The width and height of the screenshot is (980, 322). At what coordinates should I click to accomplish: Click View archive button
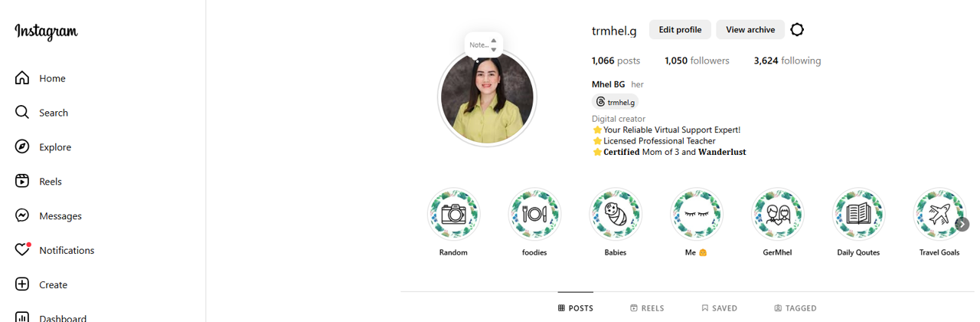(750, 30)
